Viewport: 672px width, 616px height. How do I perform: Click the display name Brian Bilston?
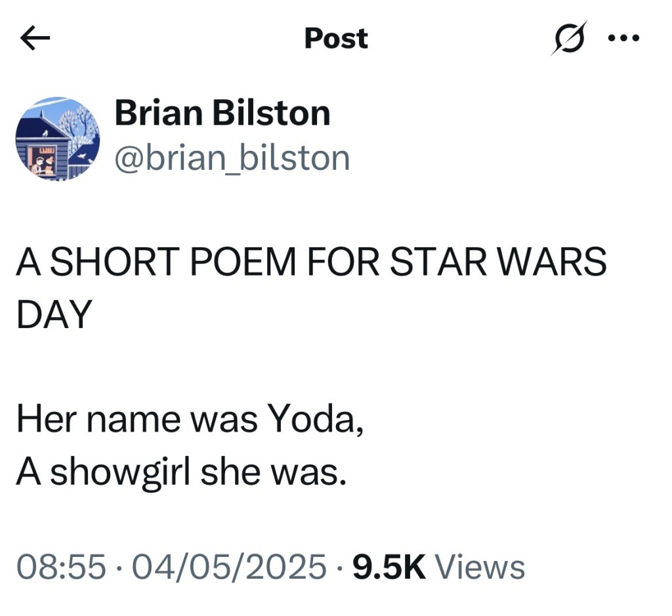222,113
